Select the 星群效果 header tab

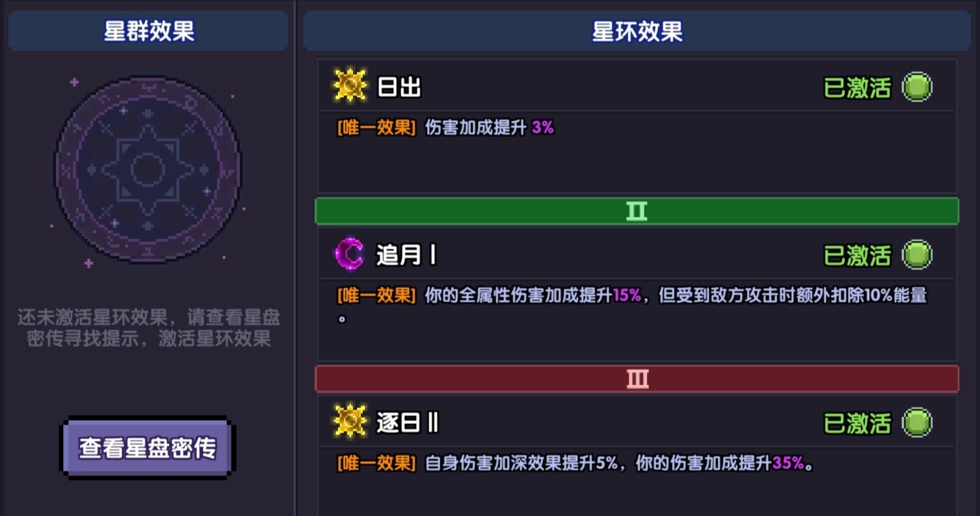click(x=148, y=31)
